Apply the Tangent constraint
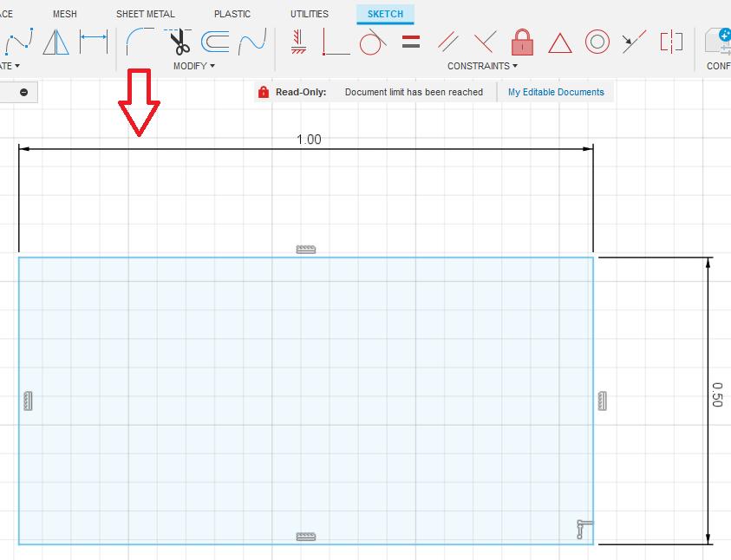 pos(369,42)
